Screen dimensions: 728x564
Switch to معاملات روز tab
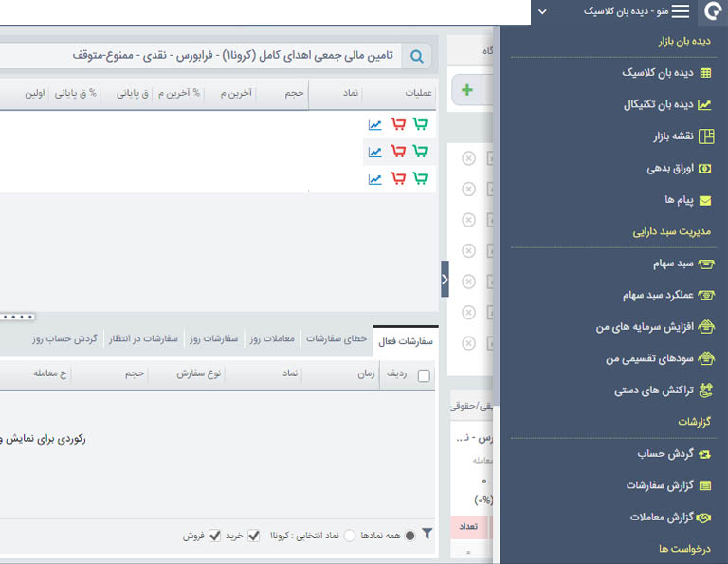click(x=272, y=338)
